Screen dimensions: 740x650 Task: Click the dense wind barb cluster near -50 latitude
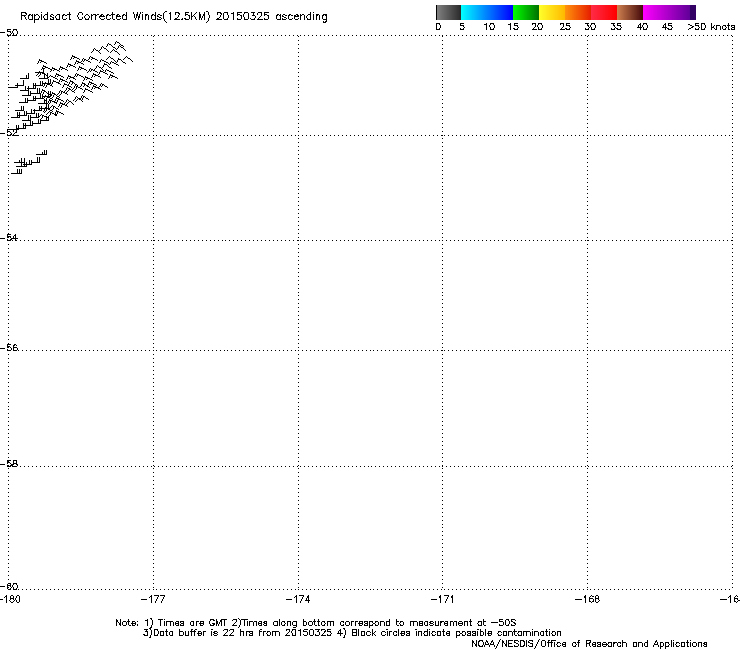pos(71,85)
